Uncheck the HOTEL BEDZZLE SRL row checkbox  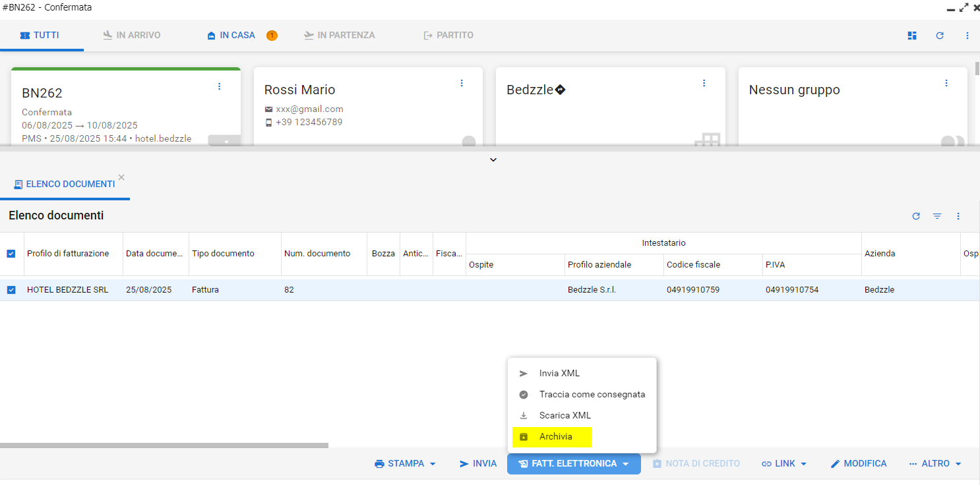[x=11, y=290]
